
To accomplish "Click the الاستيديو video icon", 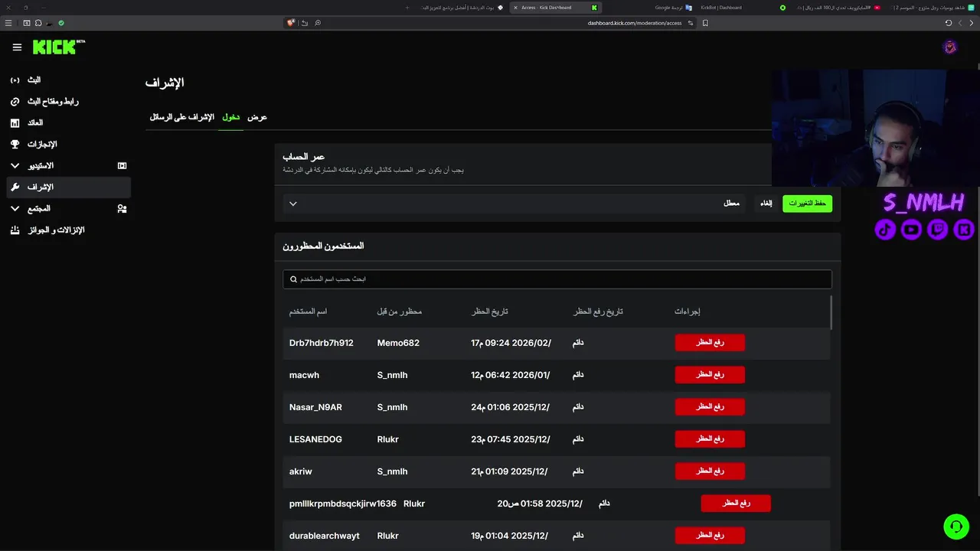I will (122, 165).
